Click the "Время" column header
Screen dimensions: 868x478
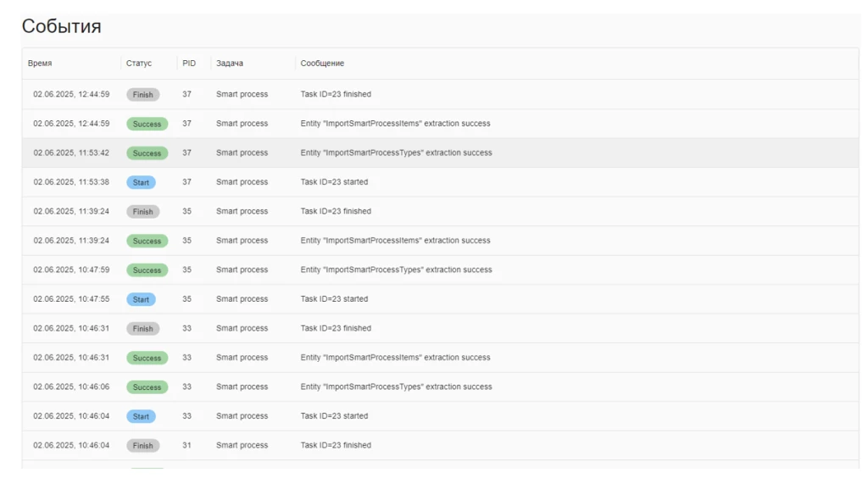coord(40,64)
